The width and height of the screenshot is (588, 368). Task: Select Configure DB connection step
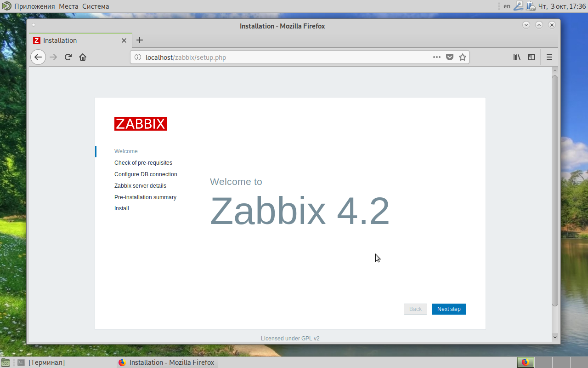coord(146,174)
